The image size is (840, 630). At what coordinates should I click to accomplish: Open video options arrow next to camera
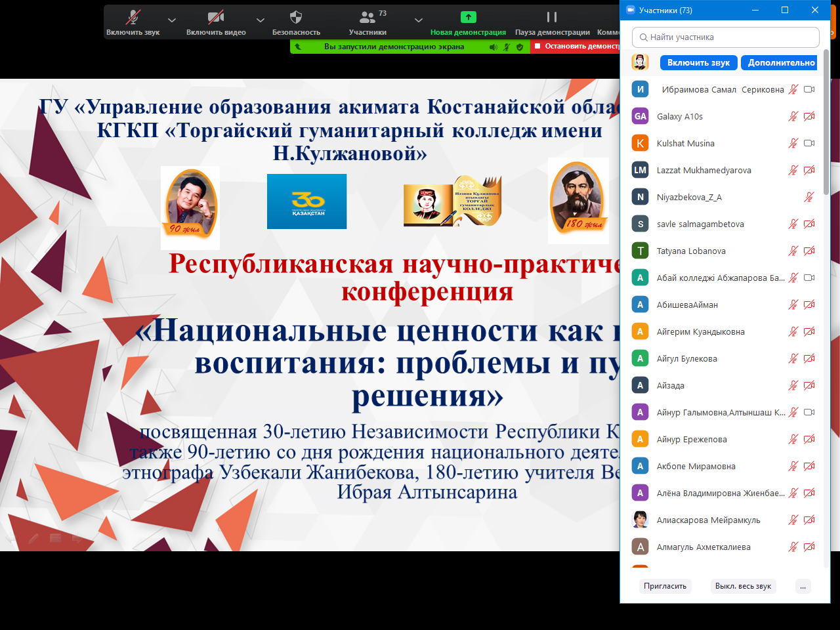pyautogui.click(x=261, y=20)
